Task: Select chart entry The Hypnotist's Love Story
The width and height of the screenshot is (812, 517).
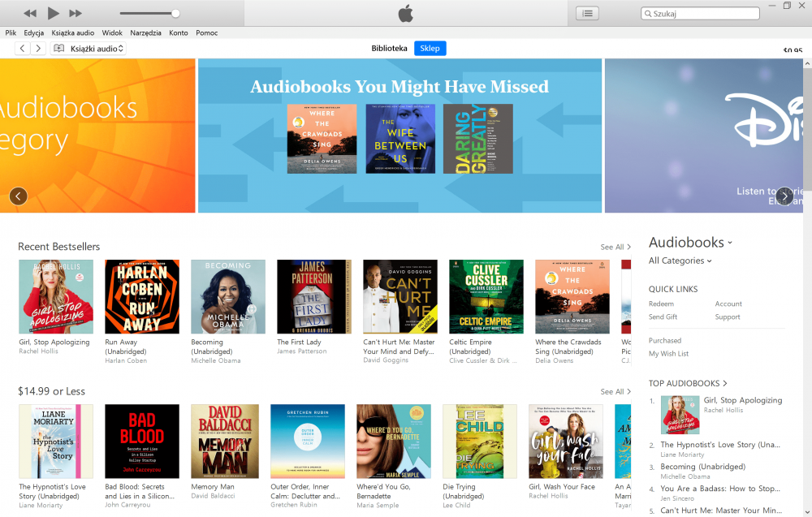Action: coord(719,445)
